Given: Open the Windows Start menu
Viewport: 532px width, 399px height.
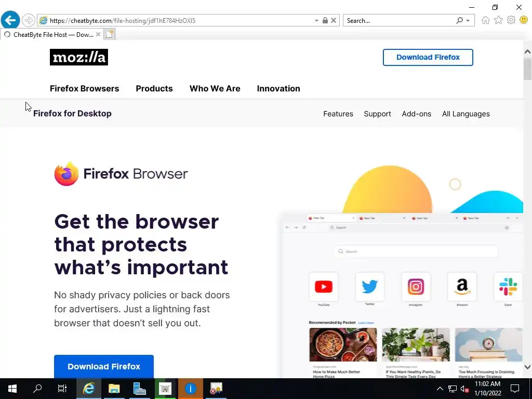Looking at the screenshot, I should (12, 389).
